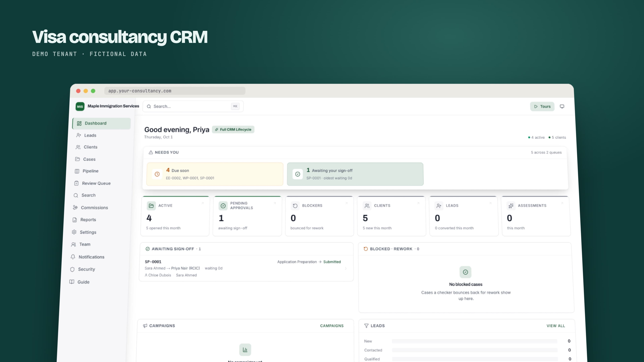Screen dimensions: 644x362
Task: Focus the Search... input field
Action: tap(193, 106)
